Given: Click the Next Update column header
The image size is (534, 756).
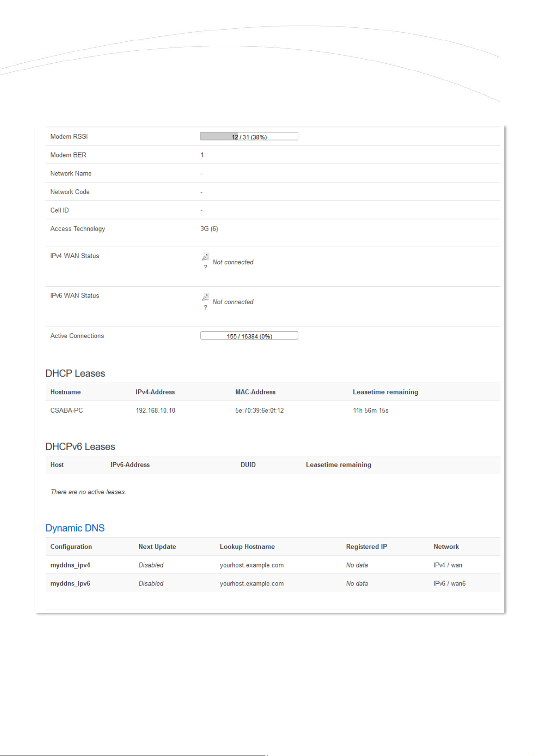Looking at the screenshot, I should click(157, 547).
